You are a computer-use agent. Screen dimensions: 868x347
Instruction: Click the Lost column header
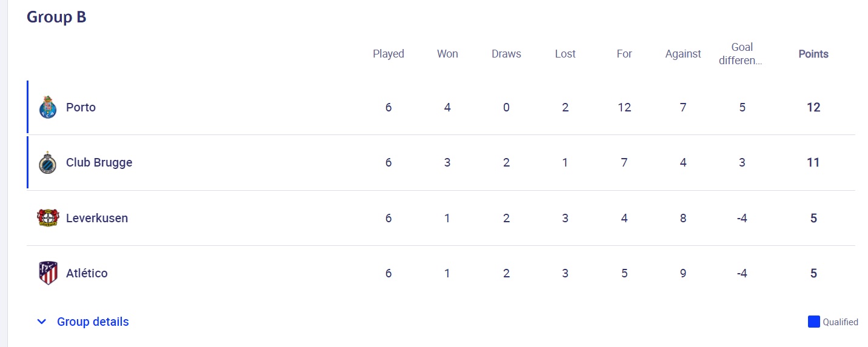565,54
